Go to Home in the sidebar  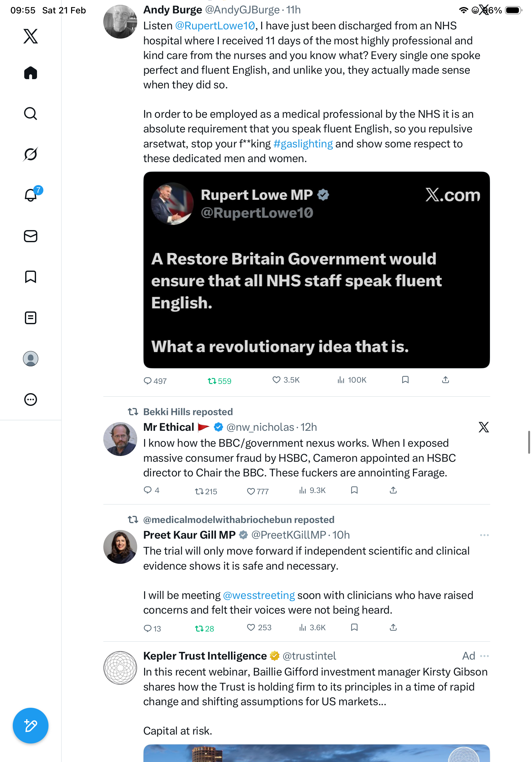(x=31, y=73)
